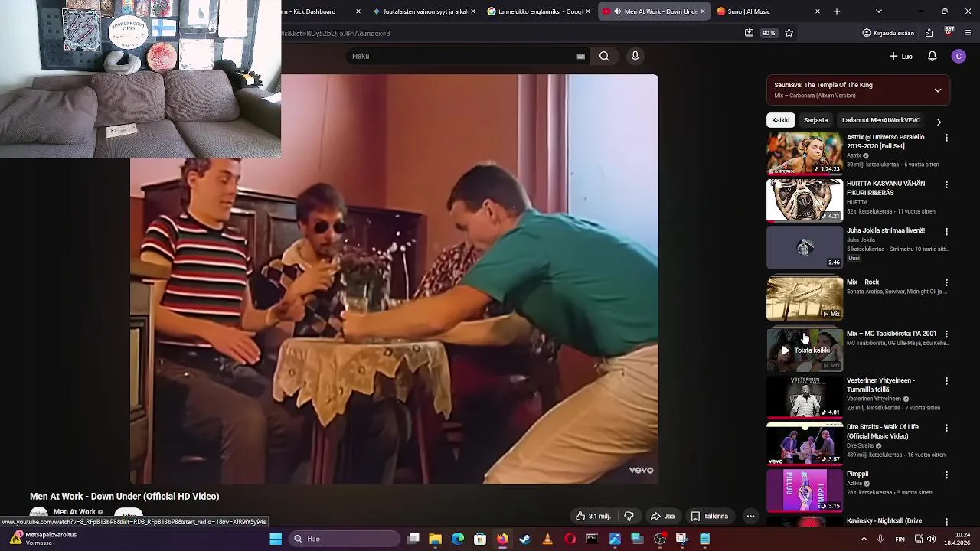
Task: Open the account avatar menu
Action: [x=959, y=56]
